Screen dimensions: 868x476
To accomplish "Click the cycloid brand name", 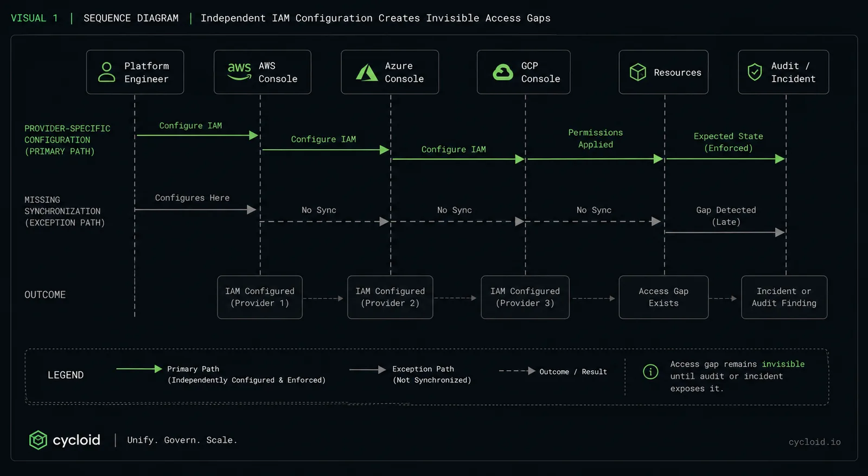I will [x=76, y=440].
